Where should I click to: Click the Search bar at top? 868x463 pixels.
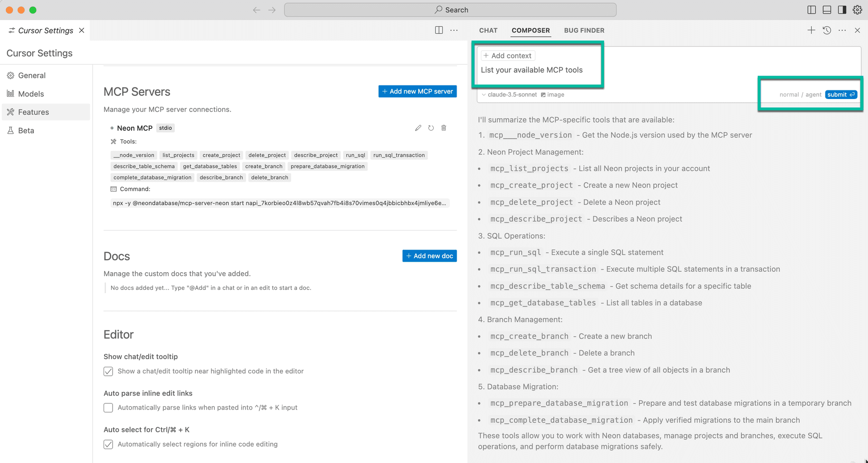click(450, 10)
